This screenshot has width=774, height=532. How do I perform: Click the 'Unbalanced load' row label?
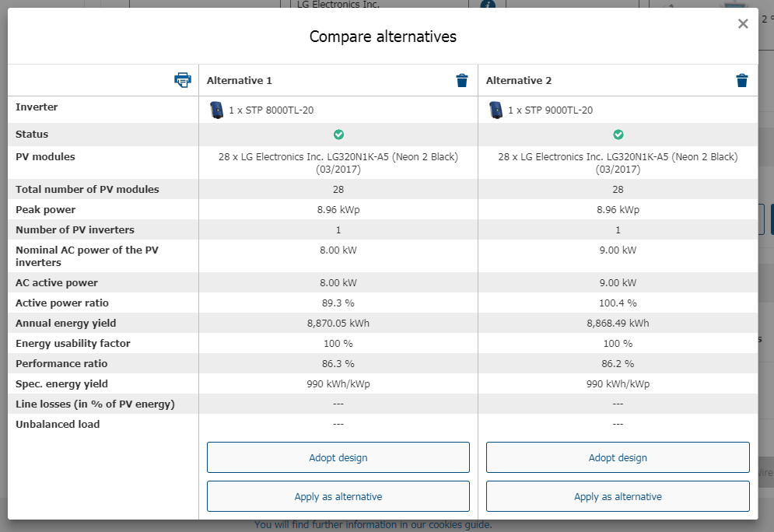tap(58, 425)
